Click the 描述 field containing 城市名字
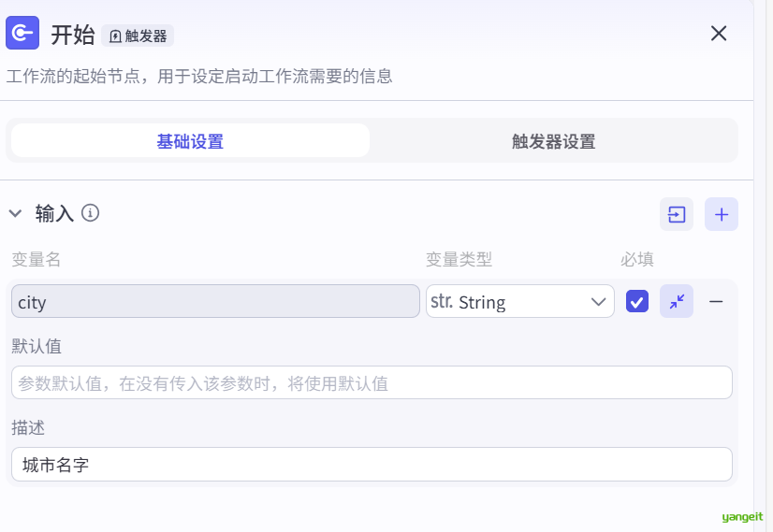773x532 pixels. tap(372, 464)
